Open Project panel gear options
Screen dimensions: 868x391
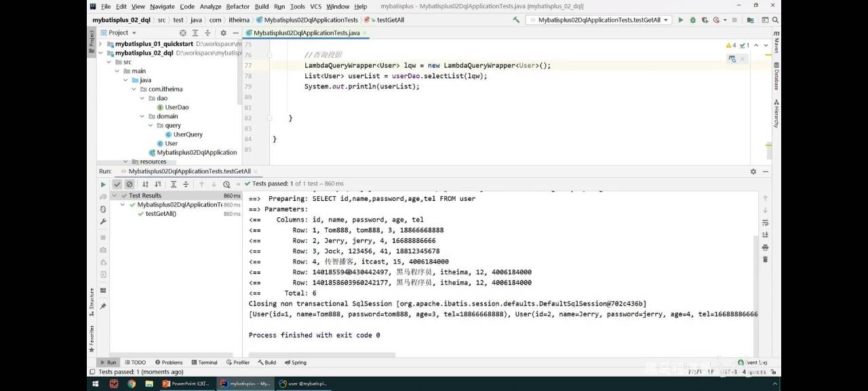223,33
